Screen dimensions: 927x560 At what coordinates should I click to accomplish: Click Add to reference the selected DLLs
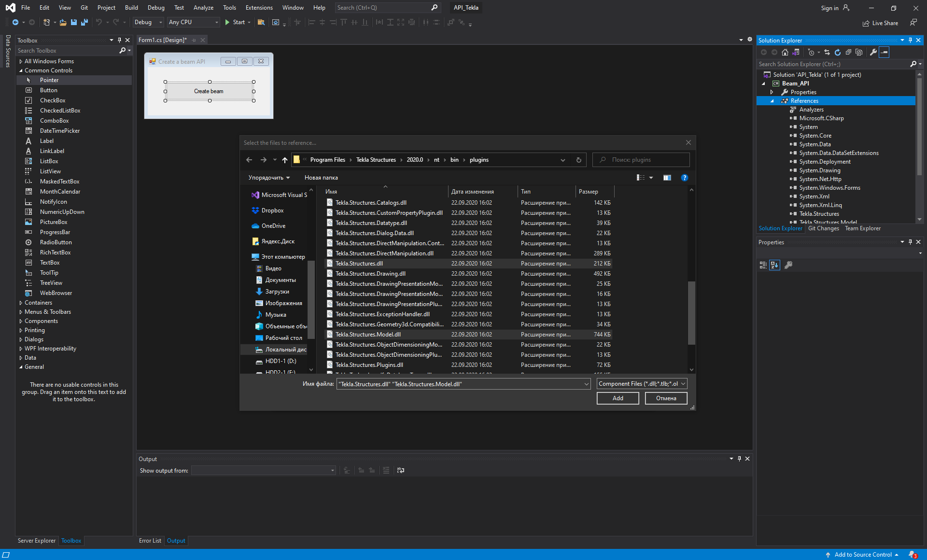(x=618, y=398)
